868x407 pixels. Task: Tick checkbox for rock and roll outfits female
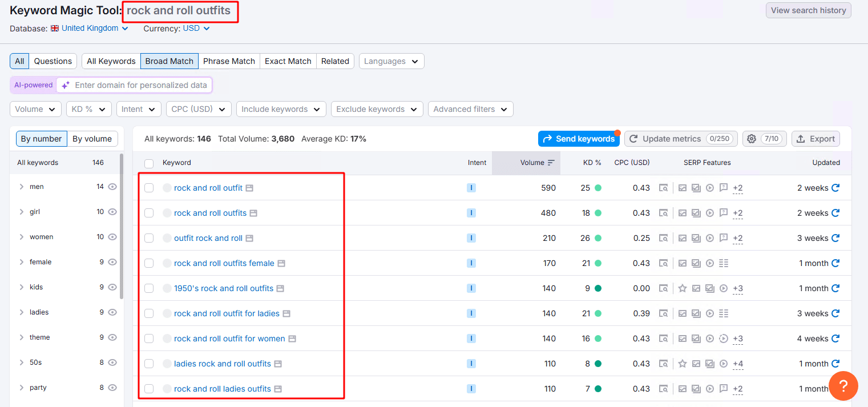149,263
